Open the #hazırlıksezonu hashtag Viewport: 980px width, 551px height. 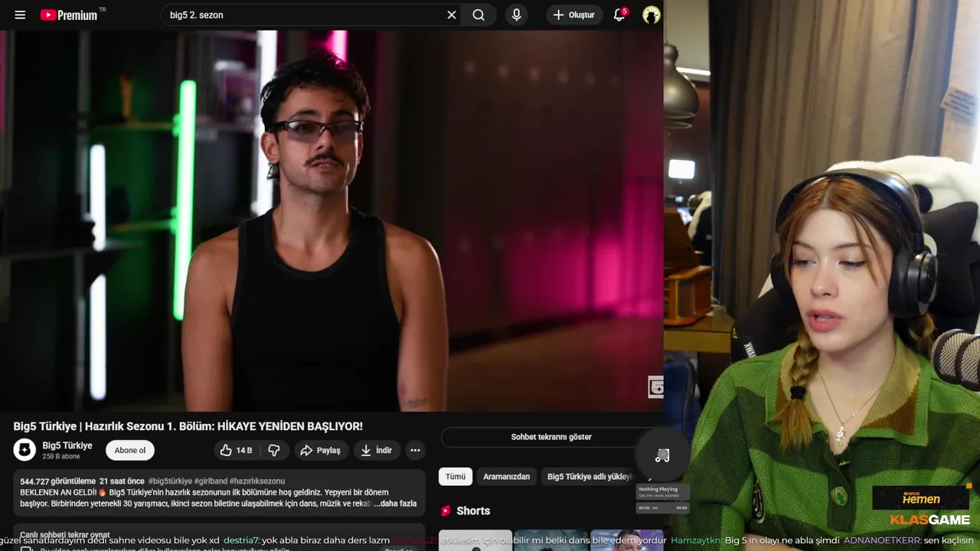click(257, 481)
